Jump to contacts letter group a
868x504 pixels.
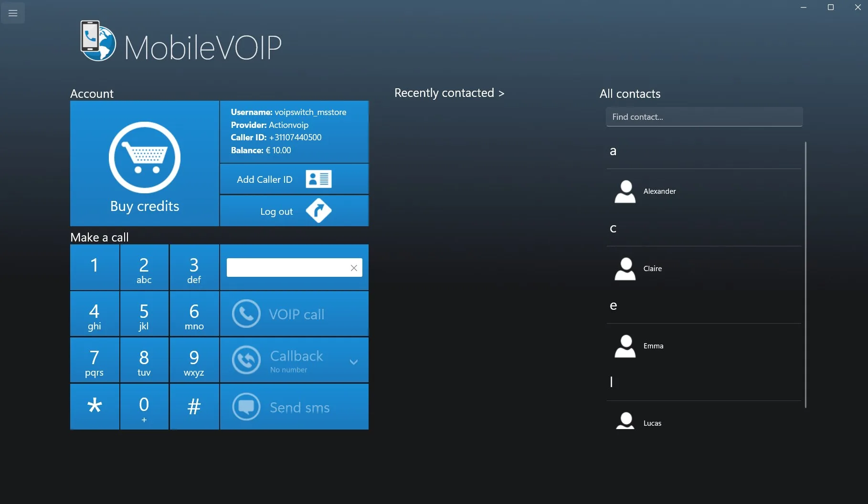click(x=613, y=151)
